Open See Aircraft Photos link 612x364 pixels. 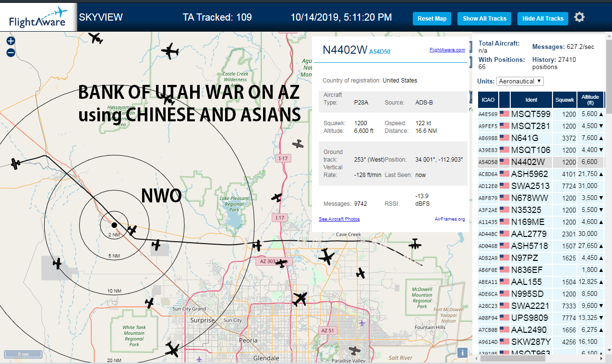pyautogui.click(x=339, y=219)
